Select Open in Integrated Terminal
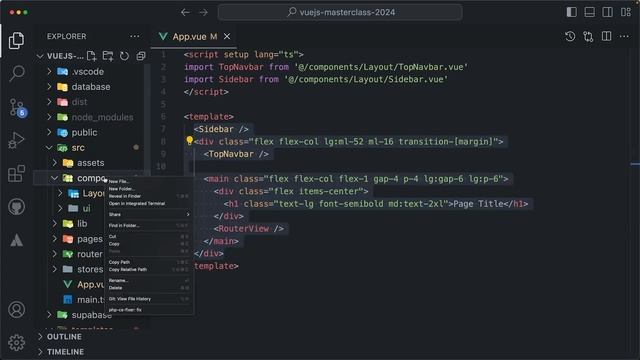Viewport: 640px width, 360px height. [x=149, y=204]
